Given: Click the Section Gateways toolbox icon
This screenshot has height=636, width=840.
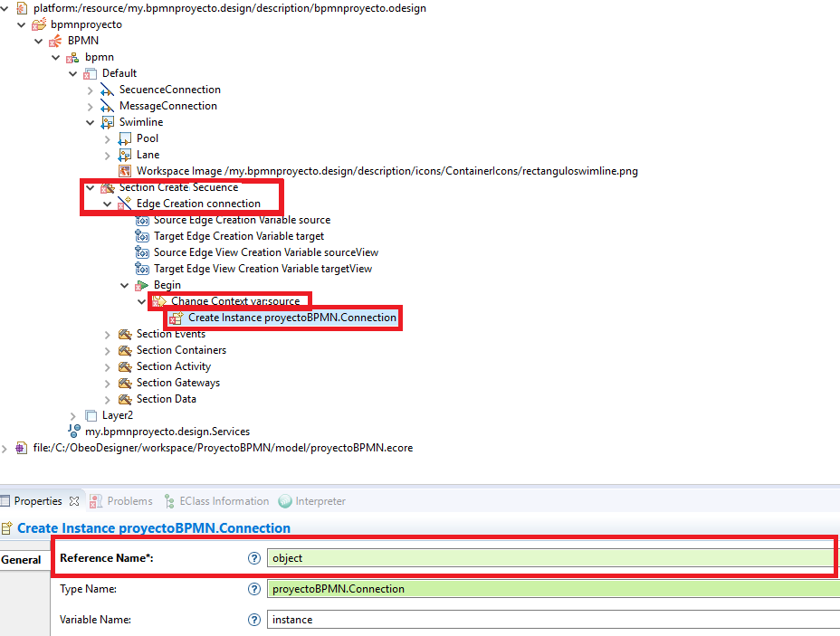Looking at the screenshot, I should pos(125,383).
